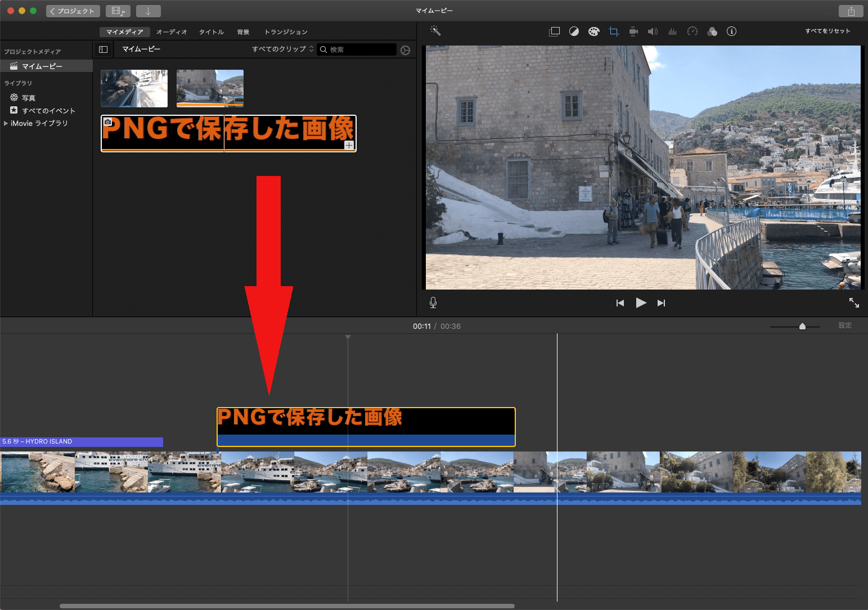The image size is (868, 610).
Task: Expand the iMovie ライブラリ tree item
Action: tap(6, 123)
